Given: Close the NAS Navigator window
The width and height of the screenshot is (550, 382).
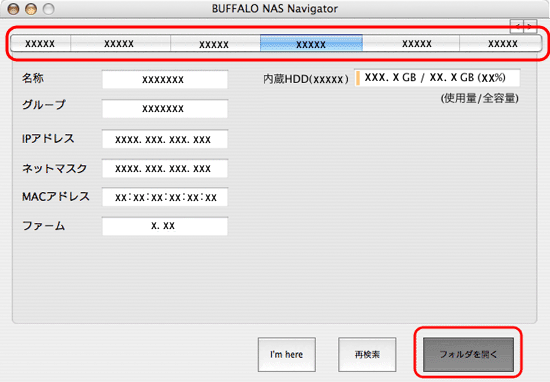Looking at the screenshot, I should [13, 9].
